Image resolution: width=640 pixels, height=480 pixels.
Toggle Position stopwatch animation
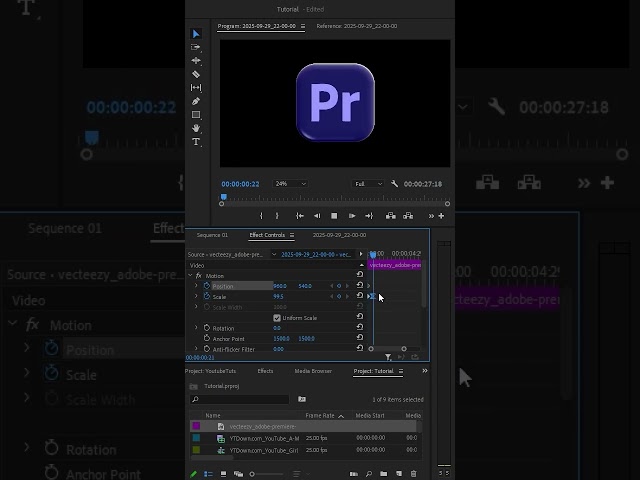(x=207, y=286)
